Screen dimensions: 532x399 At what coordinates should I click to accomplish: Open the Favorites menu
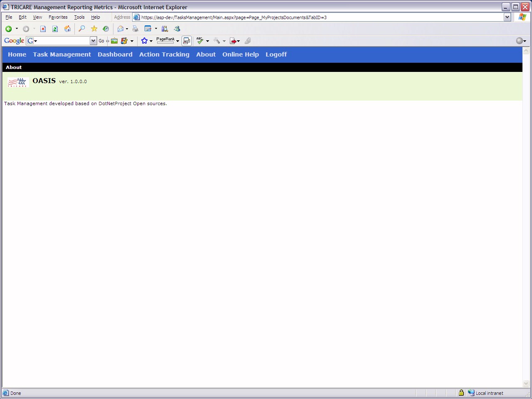tap(58, 17)
